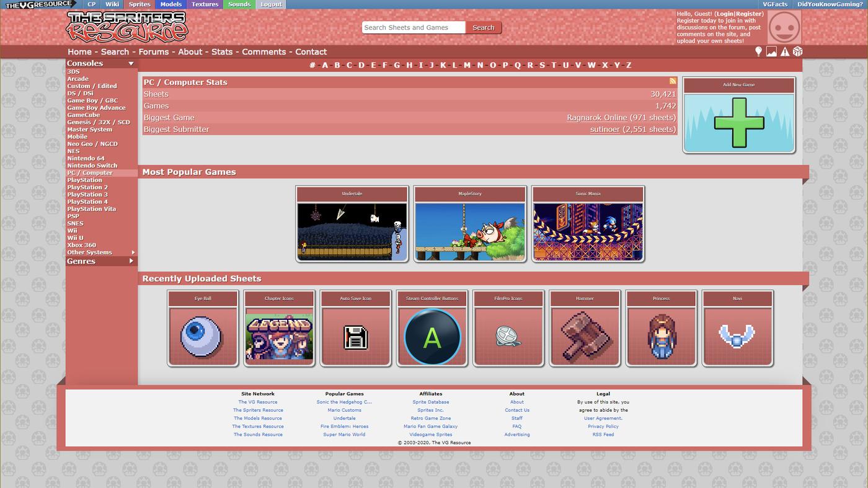This screenshot has height=488, width=868.
Task: Select Game Boy Advance in the console list
Action: 96,108
